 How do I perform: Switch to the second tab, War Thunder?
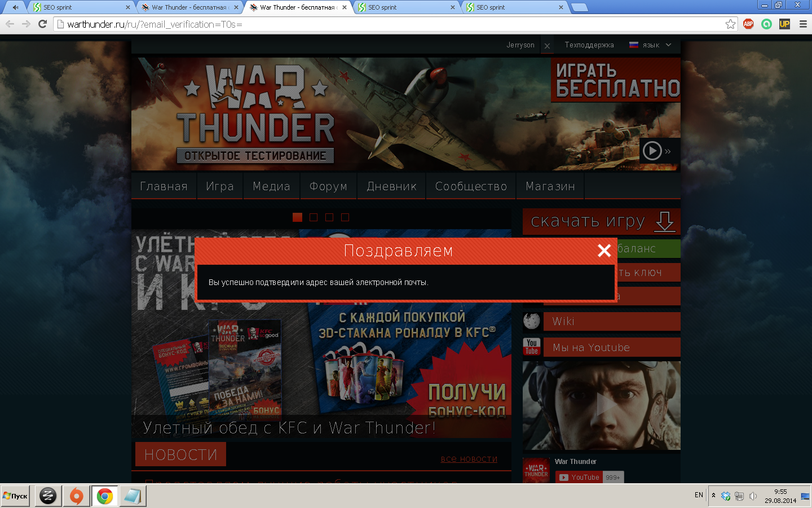tap(189, 7)
